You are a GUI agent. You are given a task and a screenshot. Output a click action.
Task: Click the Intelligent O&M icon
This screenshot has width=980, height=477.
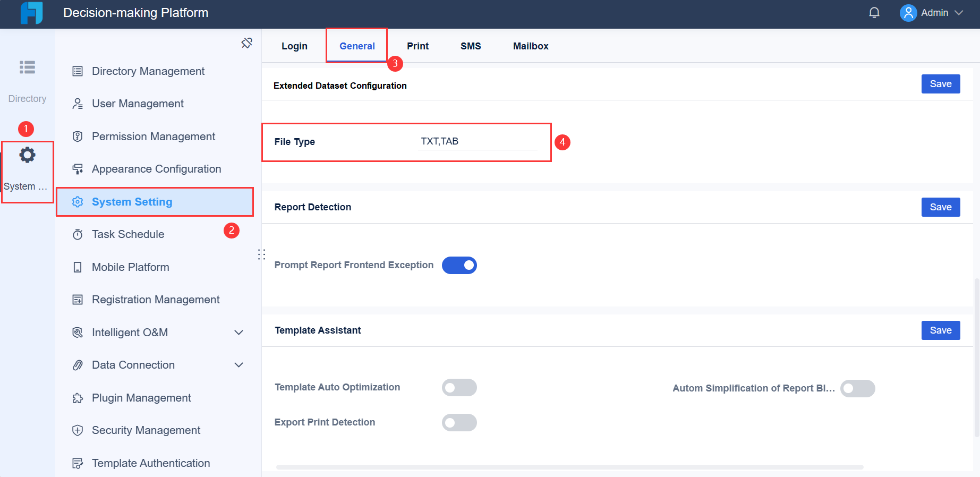tap(78, 333)
